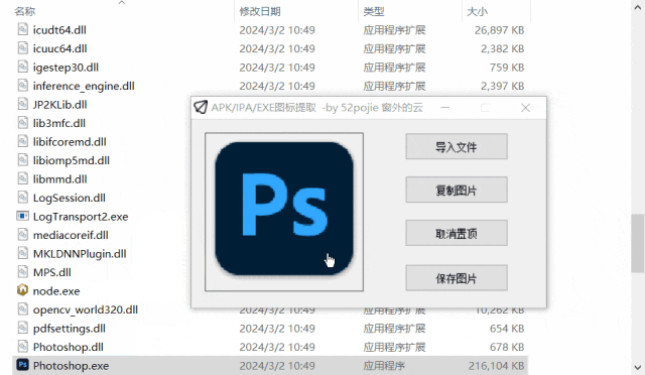The height and width of the screenshot is (375, 645).
Task: Click the 保存图片 button
Action: coord(456,278)
